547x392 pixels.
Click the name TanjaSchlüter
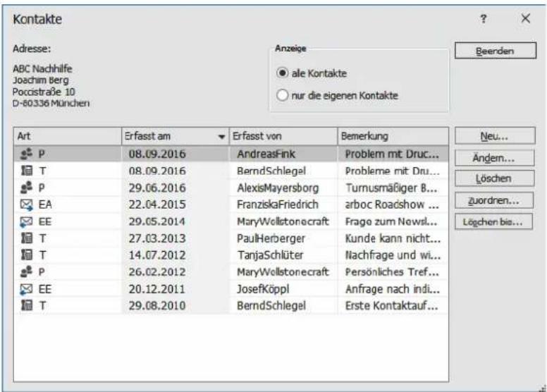pos(270,255)
